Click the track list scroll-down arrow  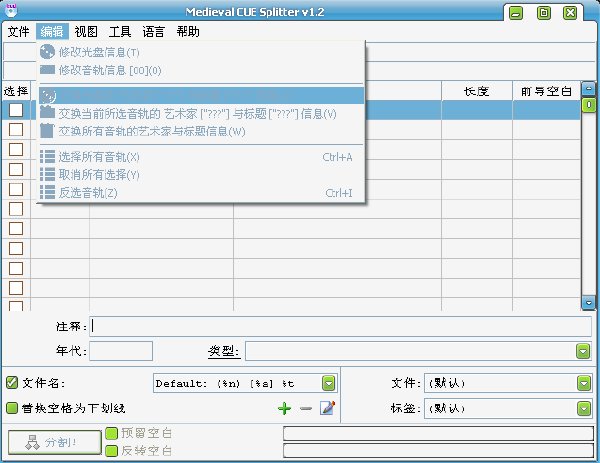(x=589, y=302)
